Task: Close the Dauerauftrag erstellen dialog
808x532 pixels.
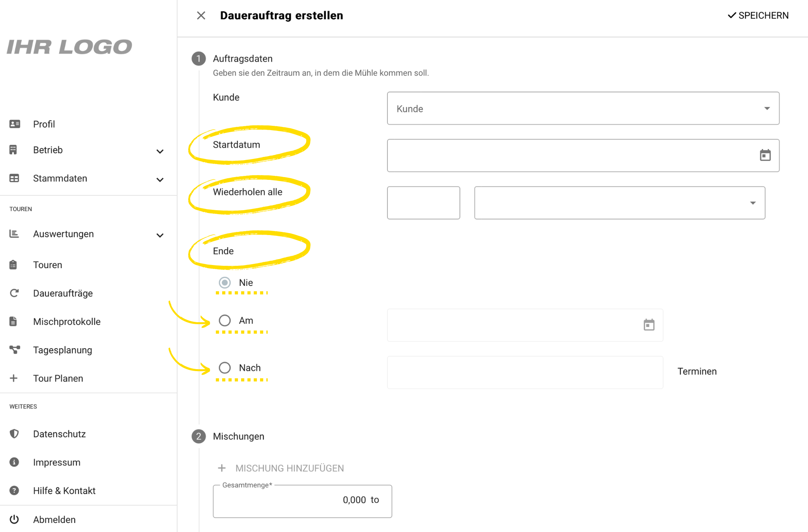Action: tap(201, 15)
